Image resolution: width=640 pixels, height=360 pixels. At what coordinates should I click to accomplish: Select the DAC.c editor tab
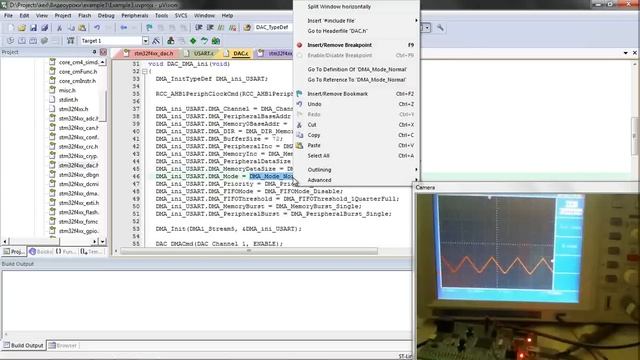click(238, 53)
